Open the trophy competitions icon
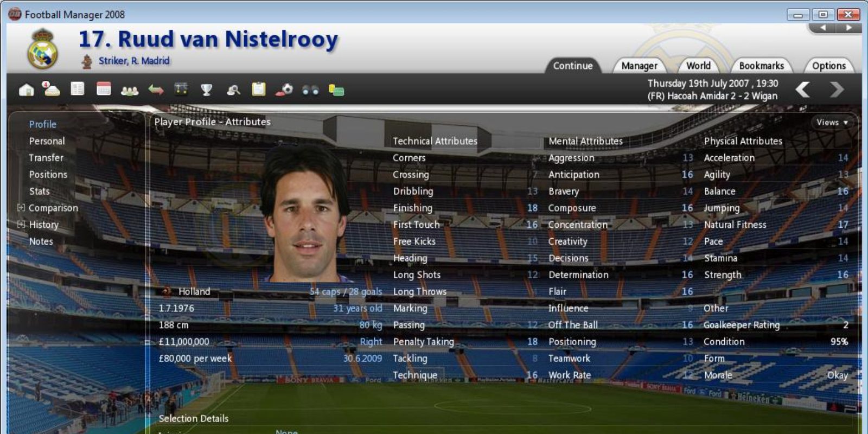This screenshot has height=434, width=868. point(207,90)
